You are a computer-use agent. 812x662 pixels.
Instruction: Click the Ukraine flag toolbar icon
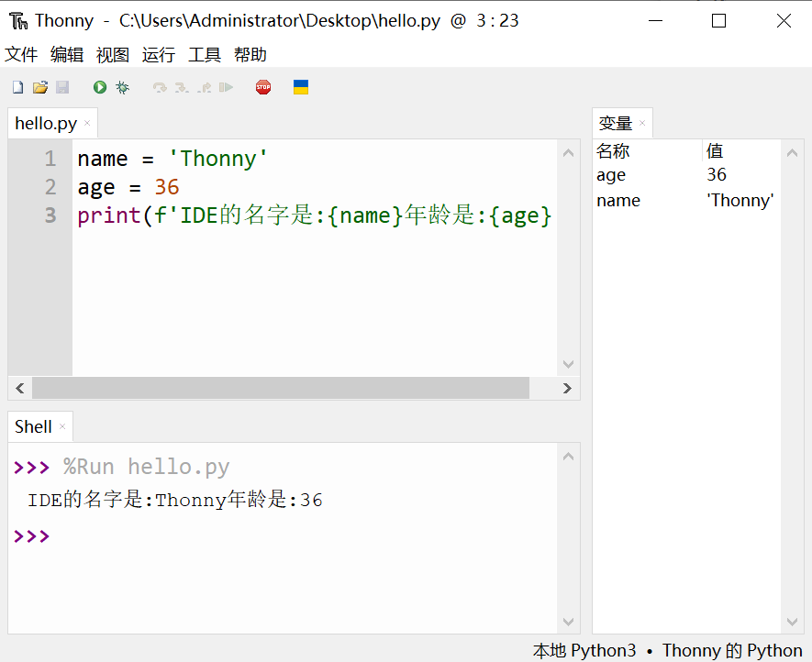click(x=301, y=87)
